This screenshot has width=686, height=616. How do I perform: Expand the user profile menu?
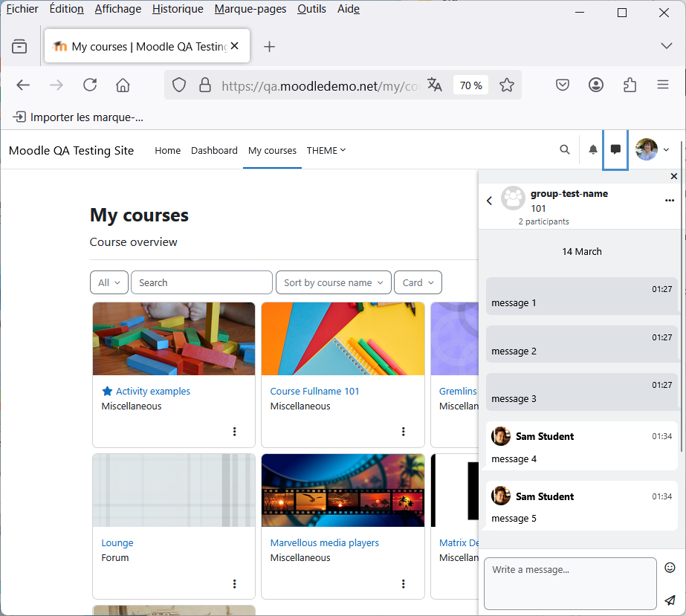click(x=653, y=149)
